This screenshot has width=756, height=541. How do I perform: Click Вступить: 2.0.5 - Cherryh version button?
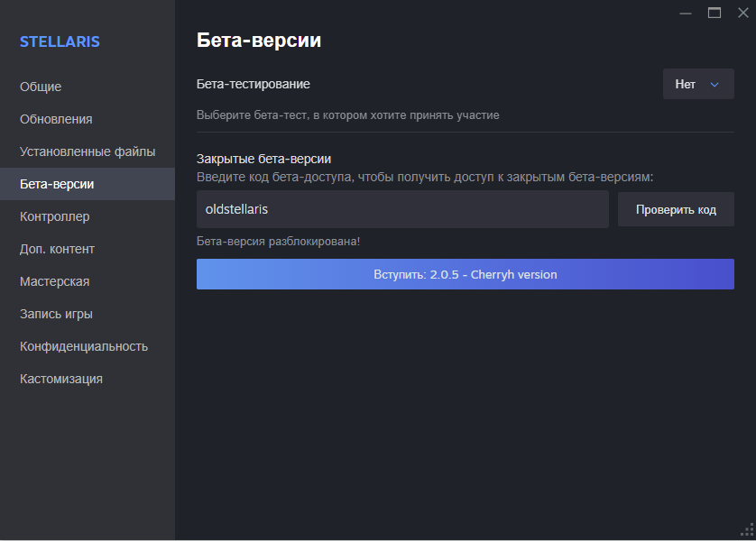click(x=466, y=274)
